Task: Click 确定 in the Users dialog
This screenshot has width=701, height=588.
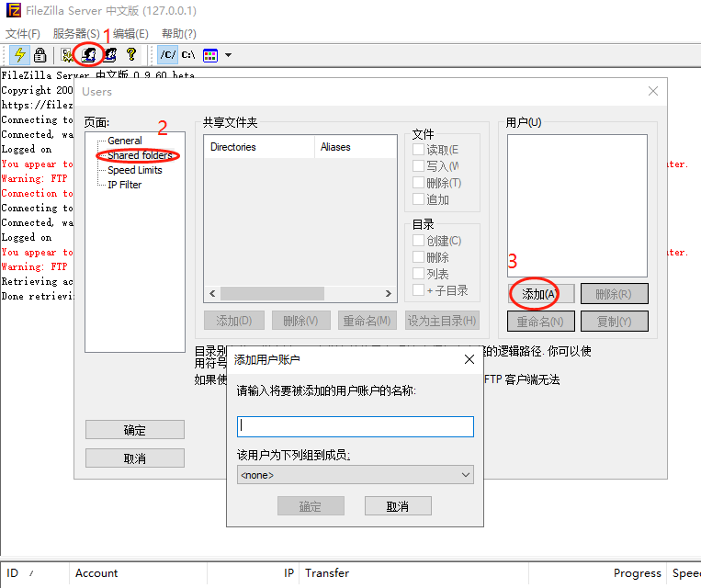Action: tap(134, 430)
